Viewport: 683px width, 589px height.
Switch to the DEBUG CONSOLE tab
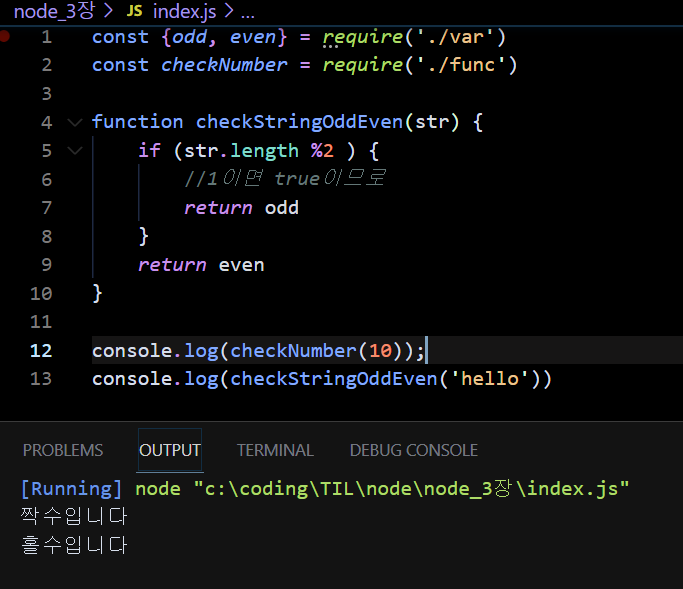point(413,450)
